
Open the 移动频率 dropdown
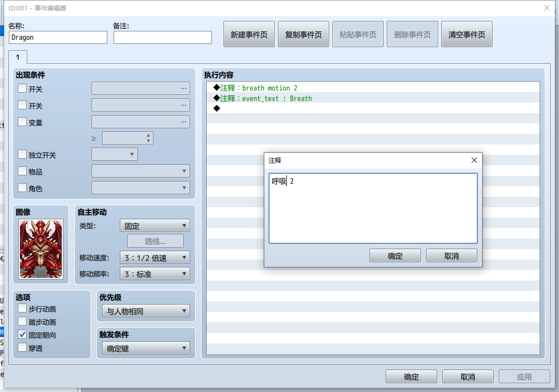click(x=155, y=274)
